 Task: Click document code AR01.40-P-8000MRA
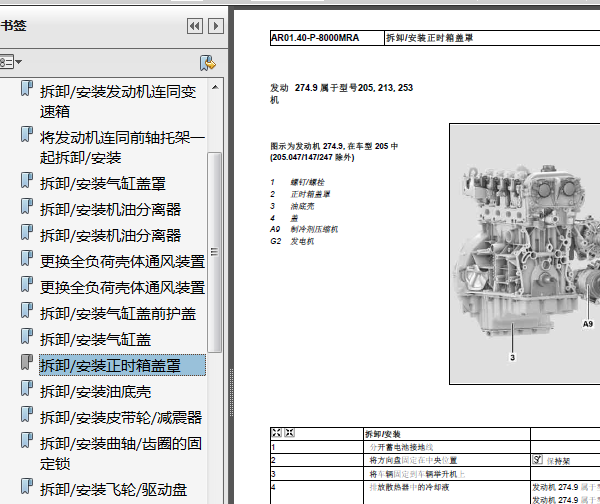tap(315, 38)
